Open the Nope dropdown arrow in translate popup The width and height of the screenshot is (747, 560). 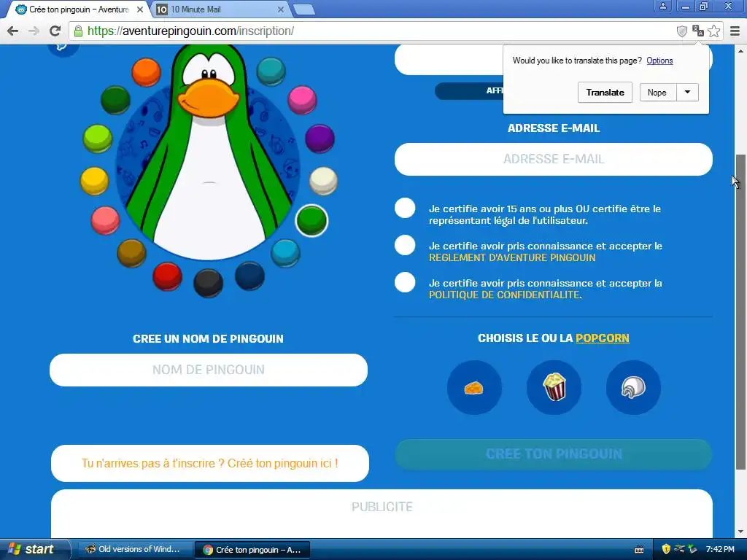pos(687,93)
